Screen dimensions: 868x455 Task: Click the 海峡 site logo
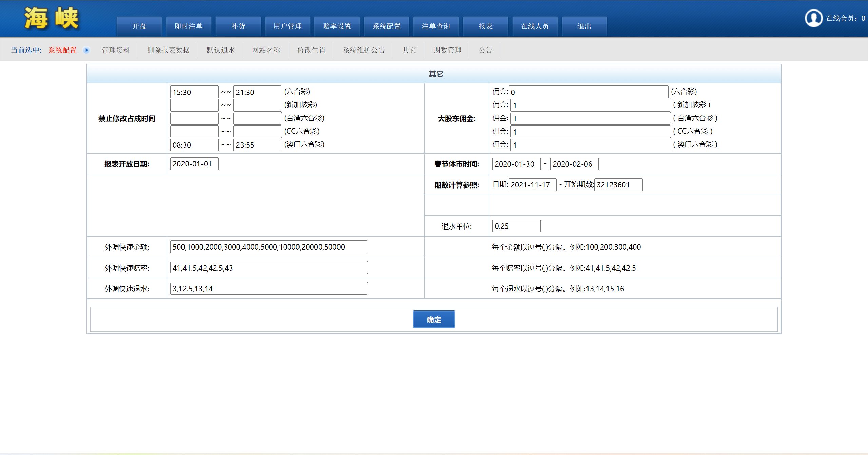pos(51,18)
